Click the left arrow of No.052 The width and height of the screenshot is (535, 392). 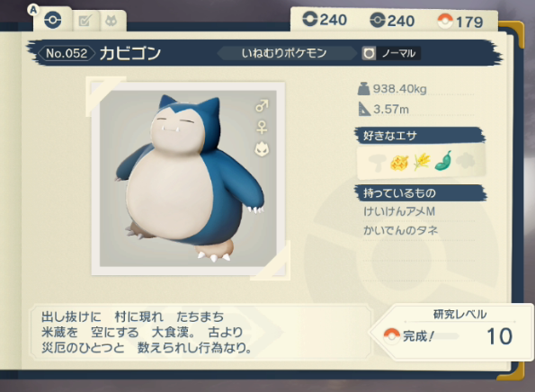tap(41, 53)
